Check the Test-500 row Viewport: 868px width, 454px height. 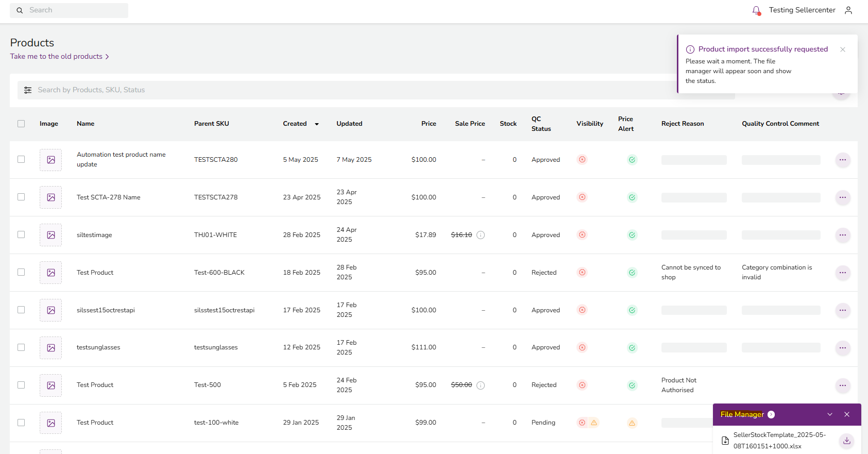[21, 385]
